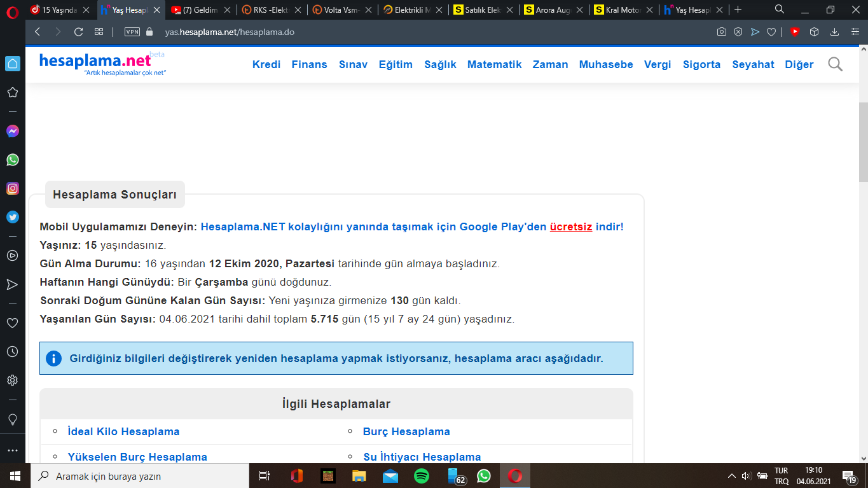Open History clock in sidebar
The width and height of the screenshot is (868, 488).
[12, 352]
